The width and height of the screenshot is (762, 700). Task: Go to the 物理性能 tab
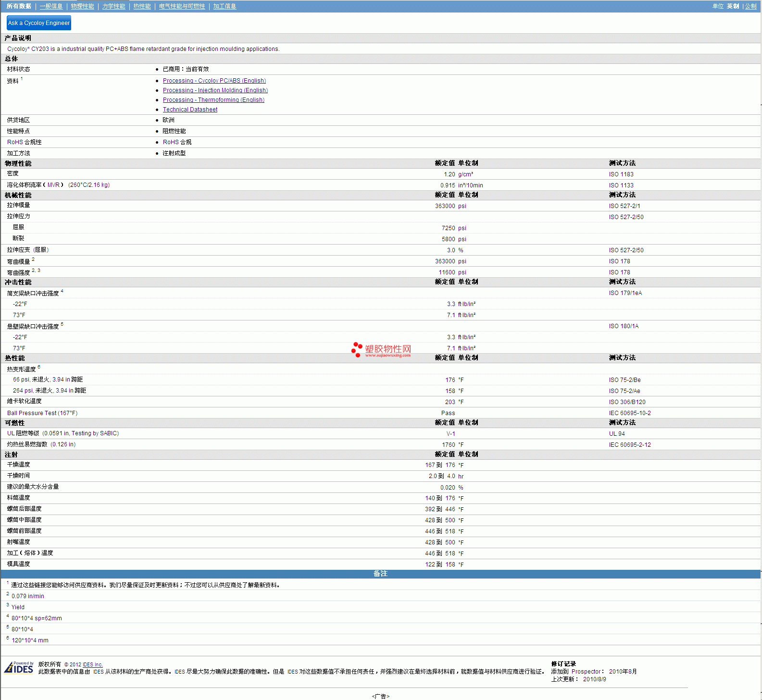click(x=82, y=6)
